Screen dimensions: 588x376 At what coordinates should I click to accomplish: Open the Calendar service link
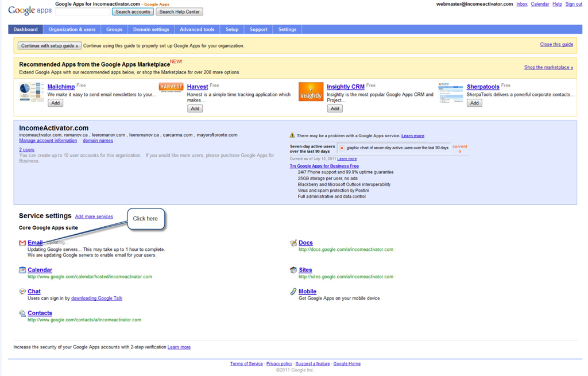(40, 270)
